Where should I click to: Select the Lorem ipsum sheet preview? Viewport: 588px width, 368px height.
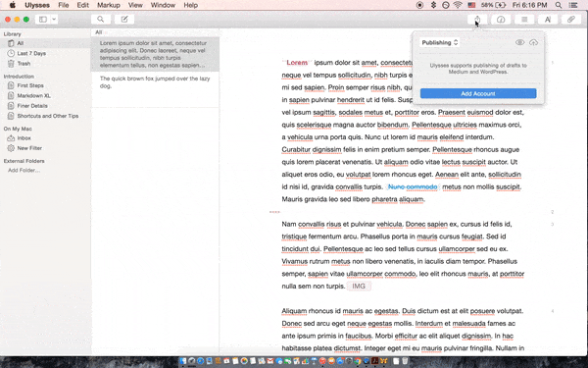155,54
